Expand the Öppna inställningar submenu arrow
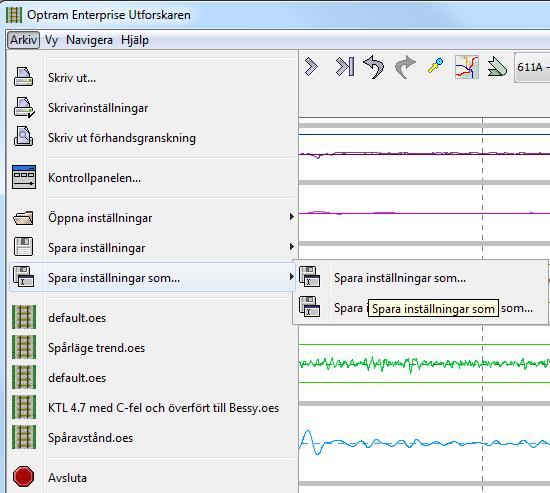 coord(291,217)
